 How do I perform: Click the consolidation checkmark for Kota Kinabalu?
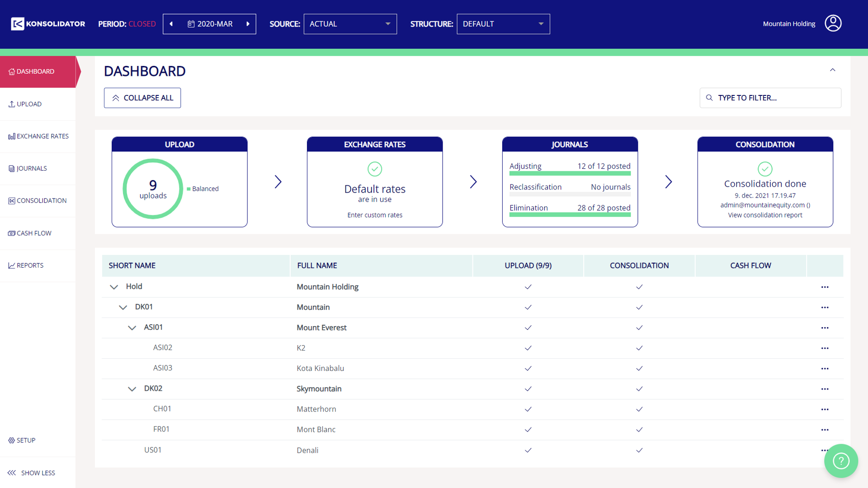point(639,369)
